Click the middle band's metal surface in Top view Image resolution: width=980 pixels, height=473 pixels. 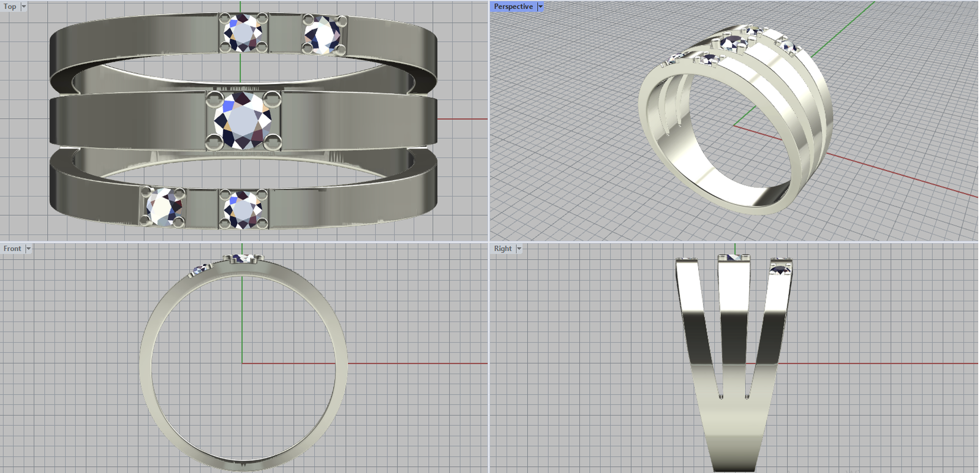click(x=135, y=121)
